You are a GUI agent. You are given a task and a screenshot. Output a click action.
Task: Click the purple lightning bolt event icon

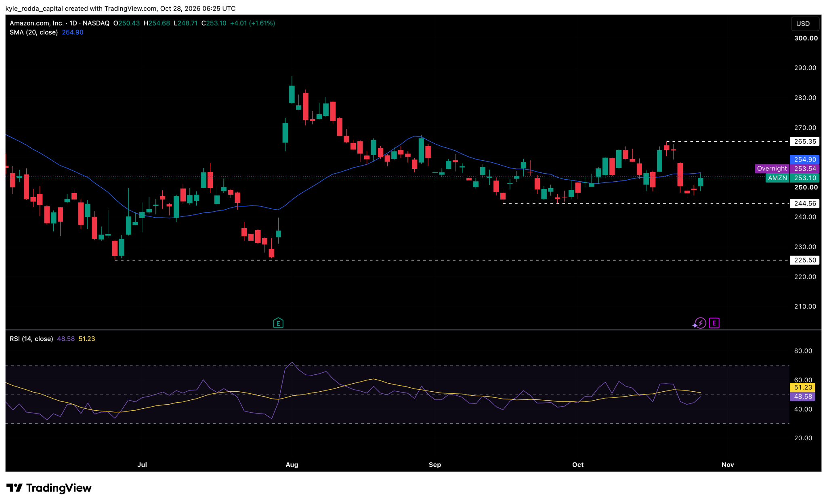pos(700,323)
